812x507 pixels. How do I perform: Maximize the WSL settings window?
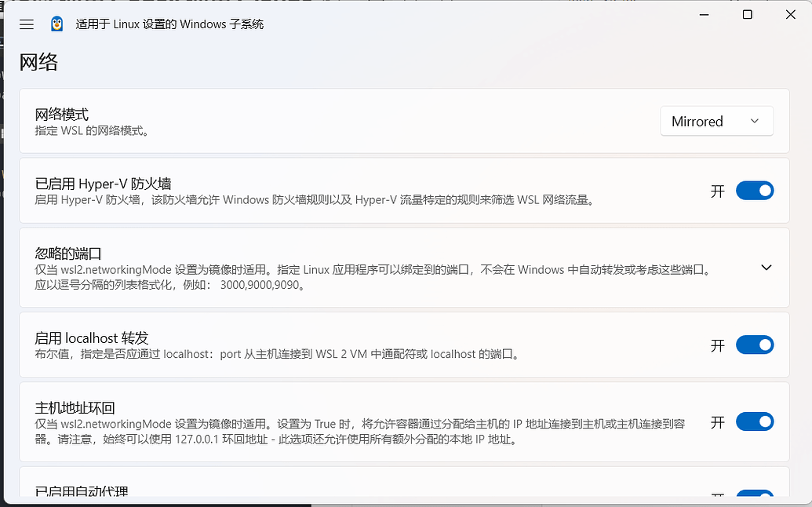747,14
